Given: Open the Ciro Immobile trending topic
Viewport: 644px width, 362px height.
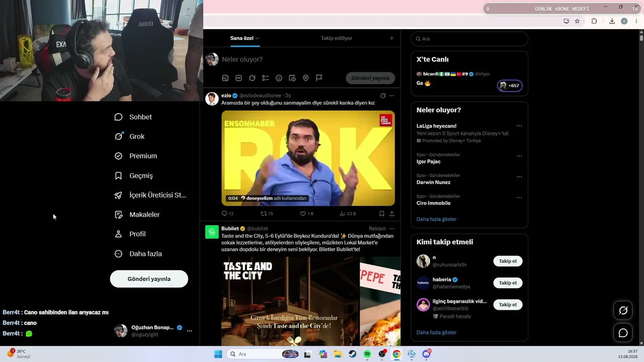Looking at the screenshot, I should [x=433, y=203].
